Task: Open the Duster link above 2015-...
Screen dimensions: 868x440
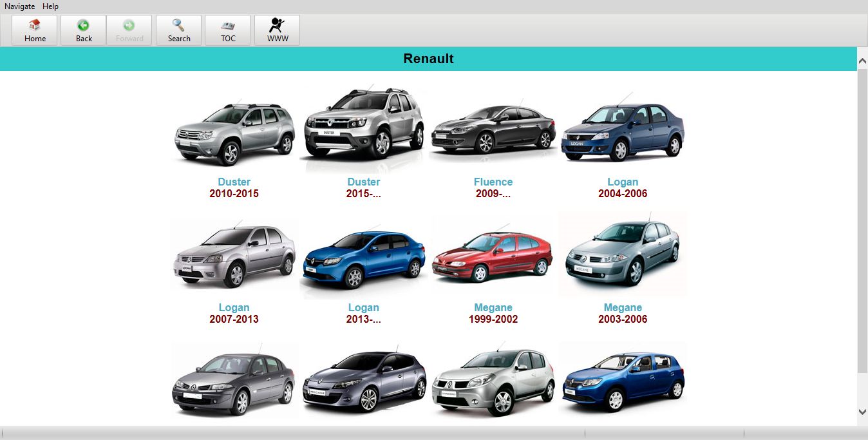Action: tap(364, 182)
